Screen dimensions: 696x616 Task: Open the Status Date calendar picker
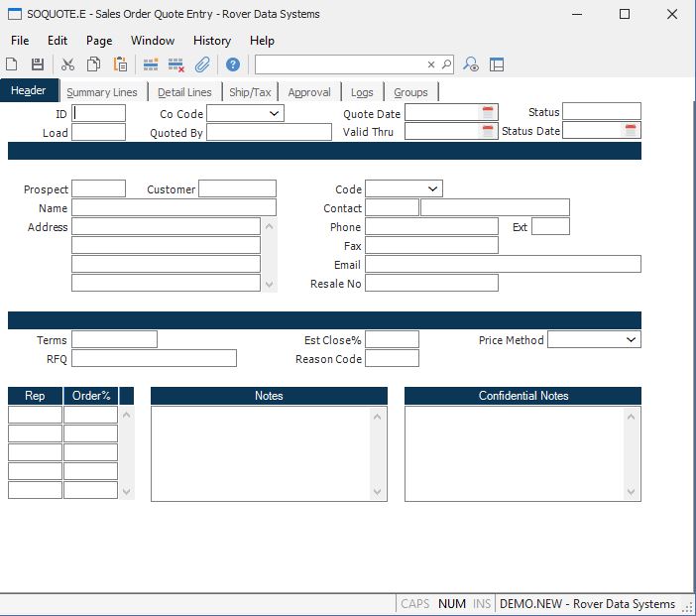631,130
